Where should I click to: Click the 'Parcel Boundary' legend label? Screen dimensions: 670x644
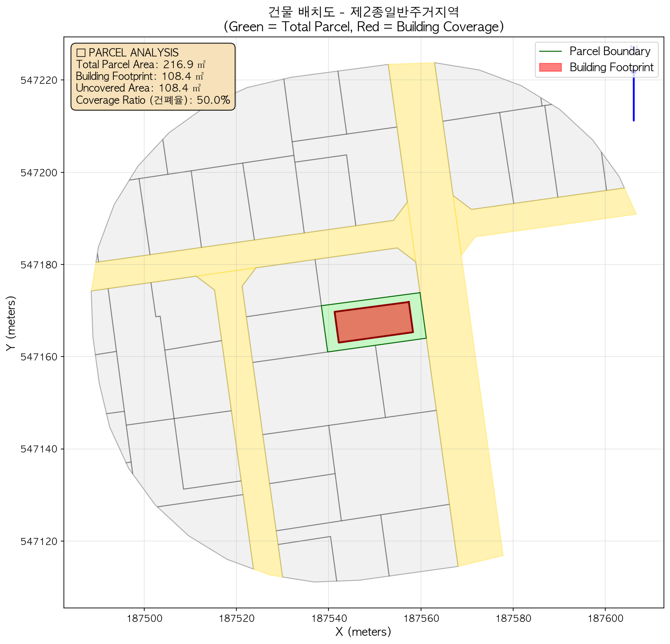[610, 51]
